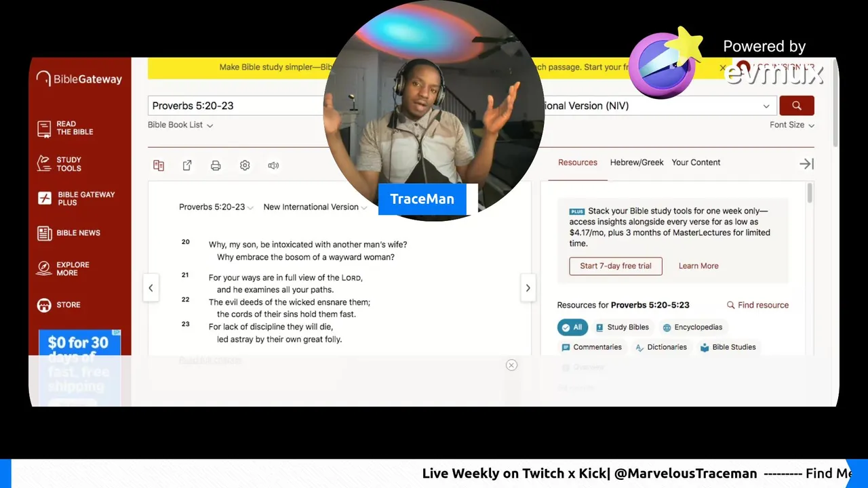Image resolution: width=868 pixels, height=488 pixels.
Task: Open Study Tools in sidebar
Action: point(59,164)
